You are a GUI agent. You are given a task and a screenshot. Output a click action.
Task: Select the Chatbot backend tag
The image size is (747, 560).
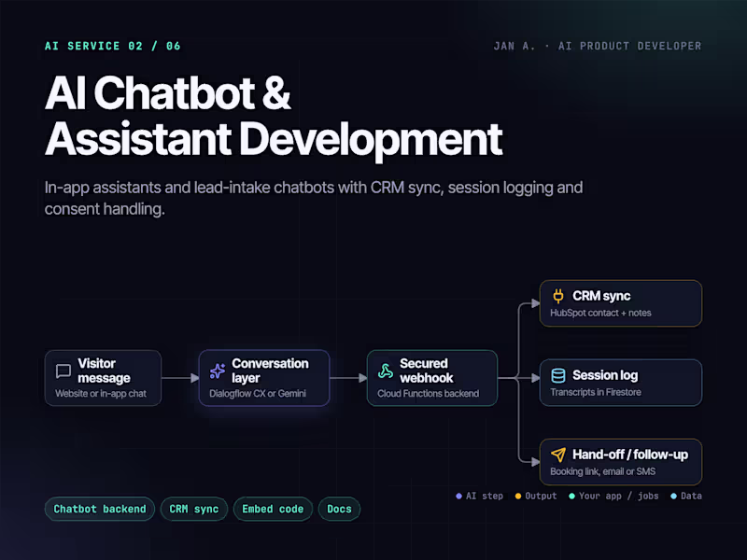pyautogui.click(x=100, y=509)
